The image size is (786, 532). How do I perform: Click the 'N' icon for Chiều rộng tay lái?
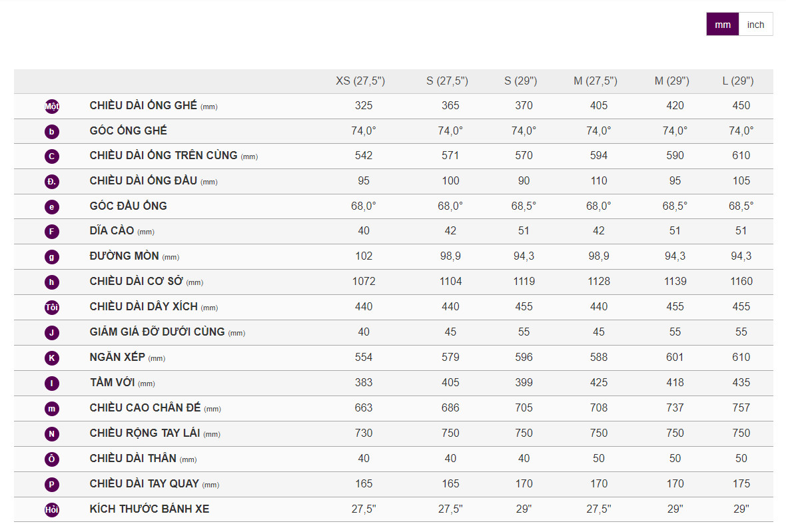52,434
